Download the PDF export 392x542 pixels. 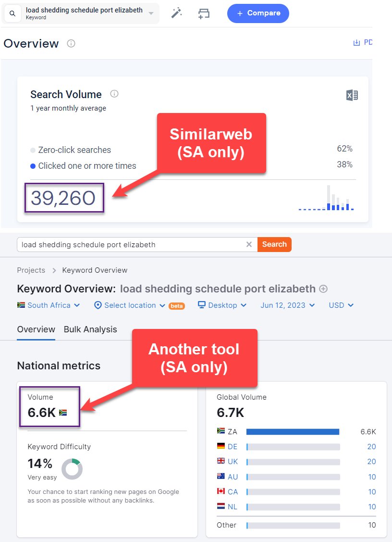tap(362, 42)
